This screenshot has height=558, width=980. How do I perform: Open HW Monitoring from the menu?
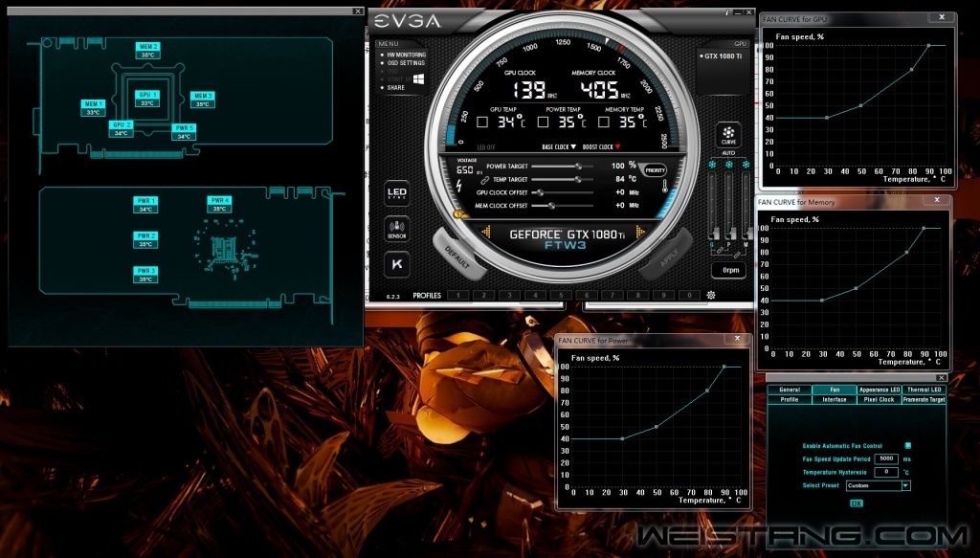click(x=405, y=55)
